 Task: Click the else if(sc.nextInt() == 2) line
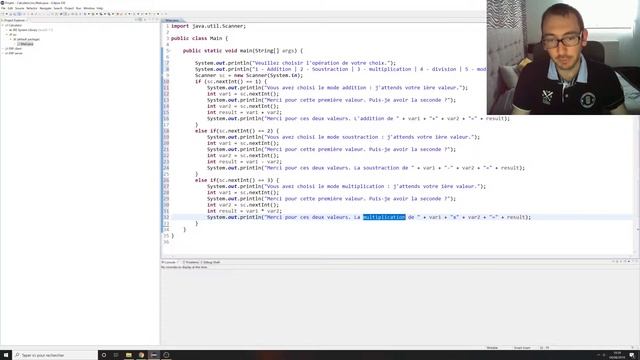237,131
